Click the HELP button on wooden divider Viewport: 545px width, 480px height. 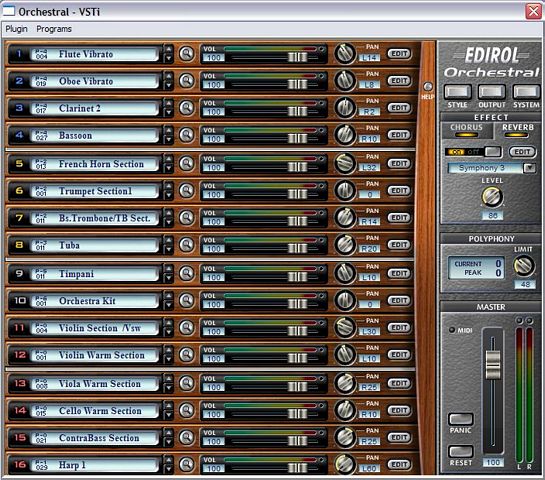point(428,87)
